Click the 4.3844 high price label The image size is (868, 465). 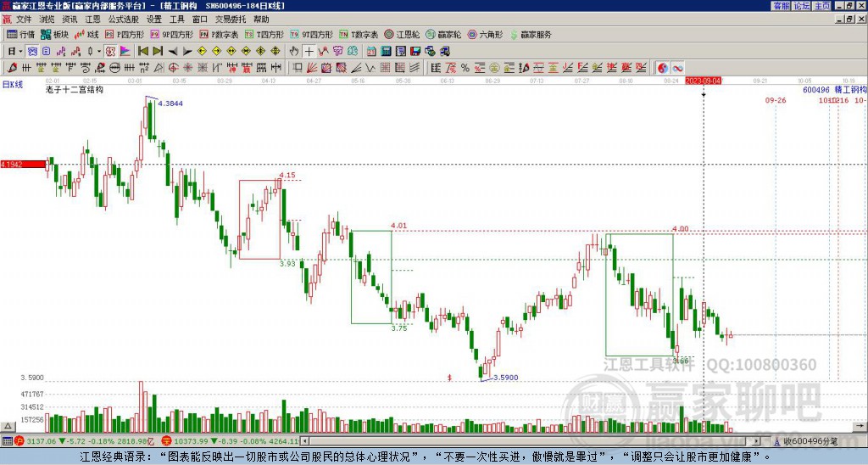coord(170,104)
